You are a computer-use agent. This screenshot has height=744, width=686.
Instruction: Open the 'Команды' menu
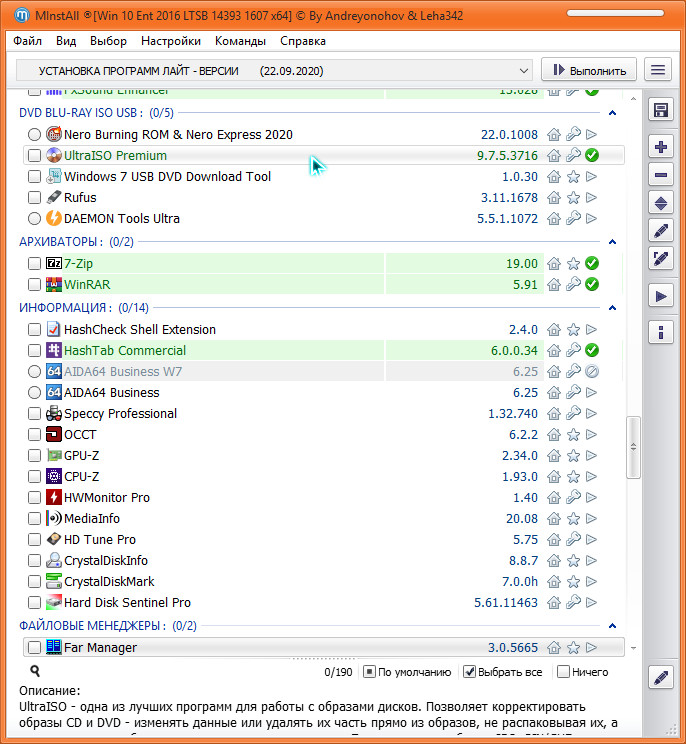click(240, 41)
